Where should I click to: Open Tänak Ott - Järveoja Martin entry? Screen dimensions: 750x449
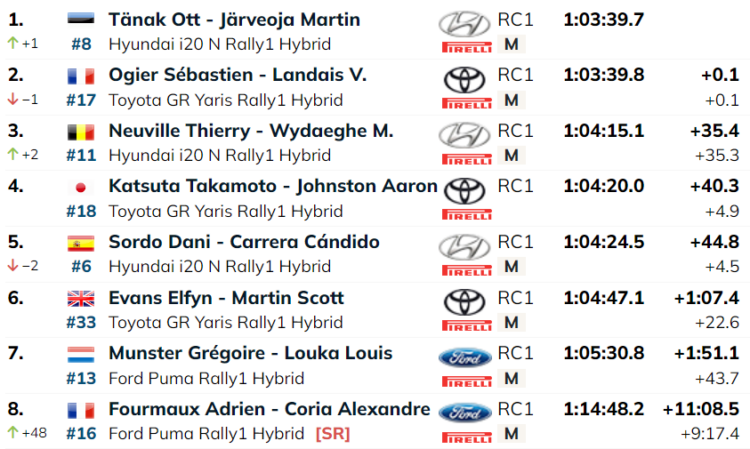[x=234, y=20]
